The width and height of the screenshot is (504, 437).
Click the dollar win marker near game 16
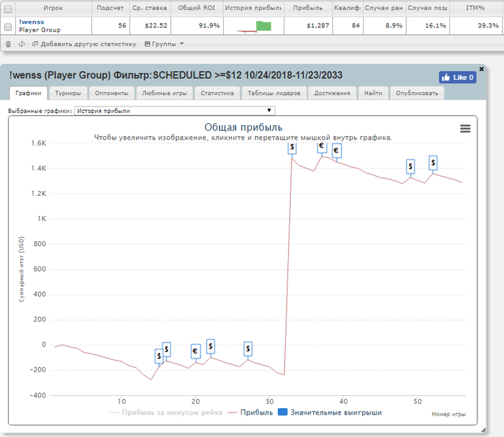pyautogui.click(x=166, y=349)
